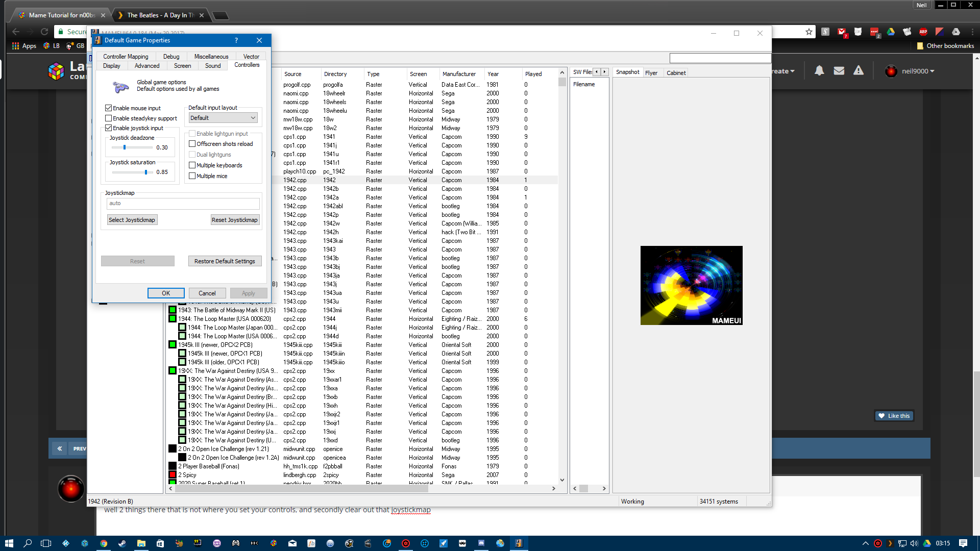This screenshot has height=551, width=980.
Task: Click the Joystick deadzone slider
Action: point(132,147)
